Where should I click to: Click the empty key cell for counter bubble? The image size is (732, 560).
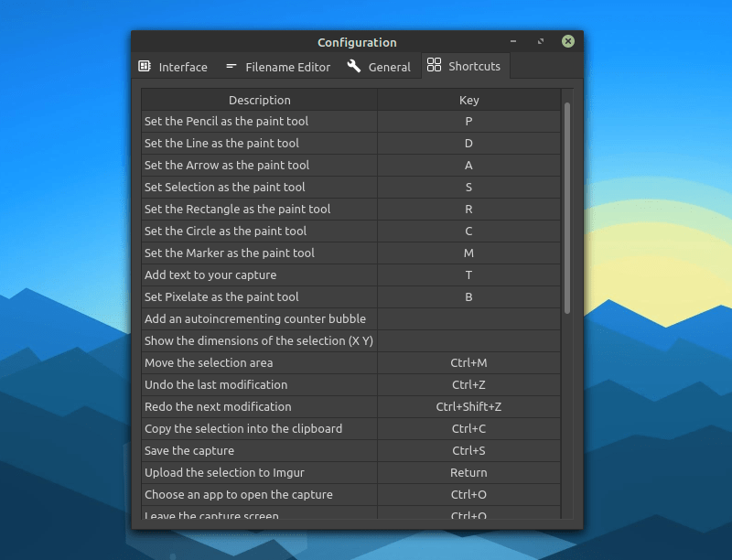point(468,319)
